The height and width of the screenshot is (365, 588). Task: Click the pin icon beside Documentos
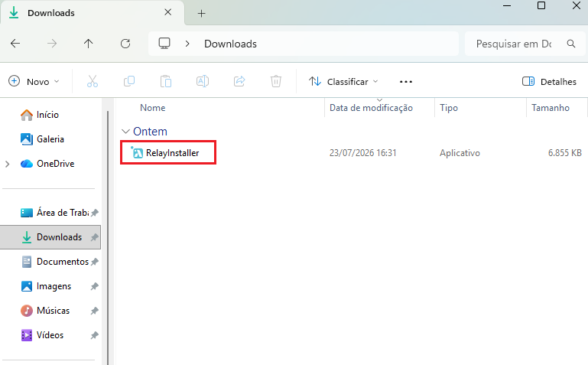pos(95,262)
